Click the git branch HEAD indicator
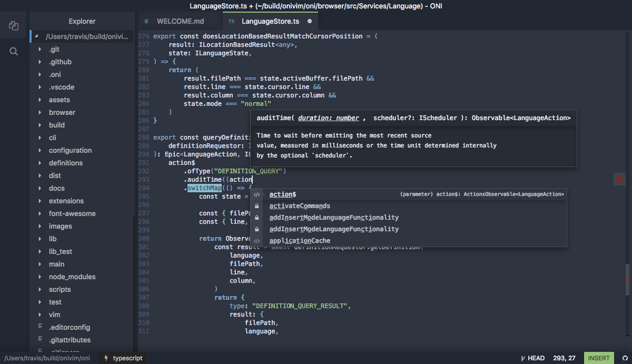Screen dimensions: 632x364 click(x=532, y=358)
